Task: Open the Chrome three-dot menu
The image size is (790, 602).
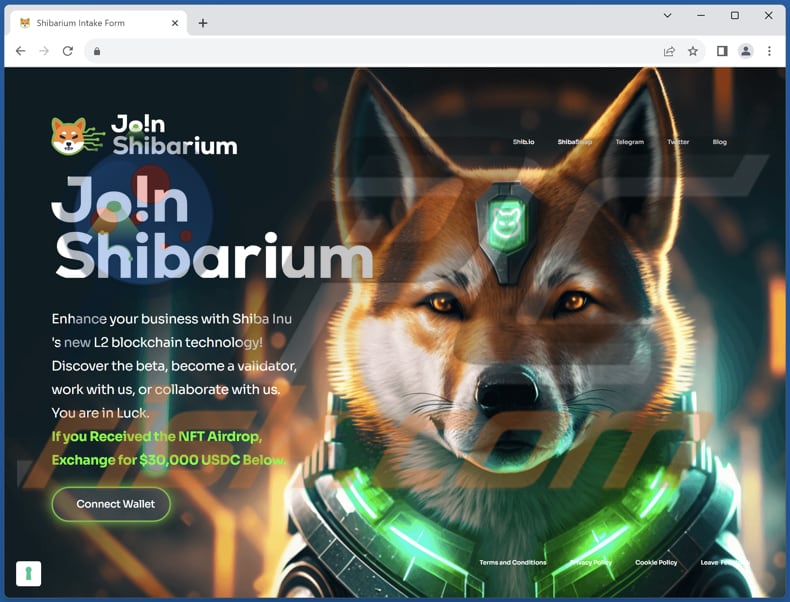Action: click(769, 51)
